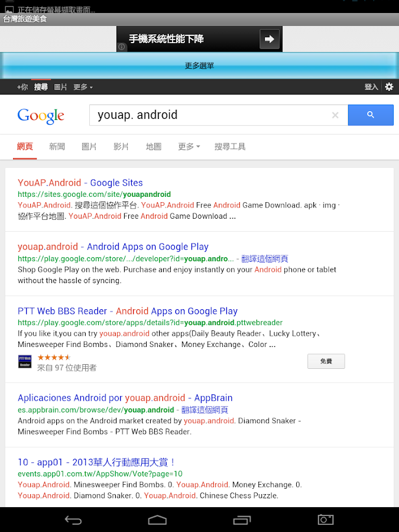Click the 免費 button
399x532 pixels.
click(x=326, y=361)
